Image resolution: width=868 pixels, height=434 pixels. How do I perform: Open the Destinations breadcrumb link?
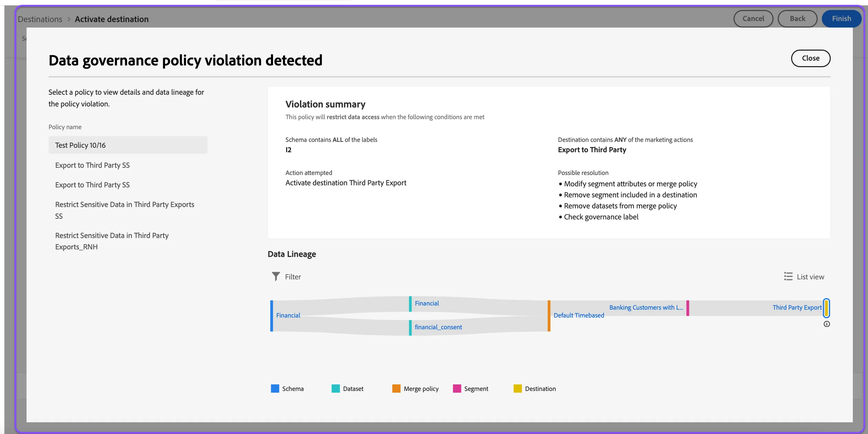coord(40,19)
